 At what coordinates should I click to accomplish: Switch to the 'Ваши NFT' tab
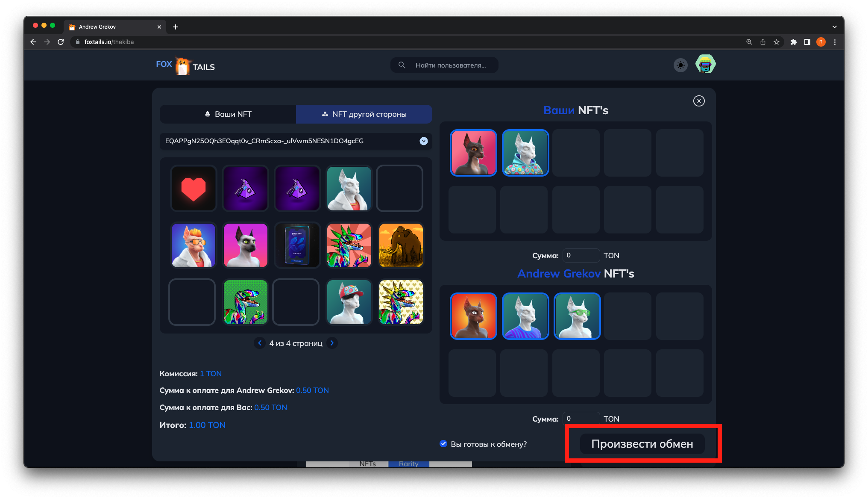coord(228,114)
